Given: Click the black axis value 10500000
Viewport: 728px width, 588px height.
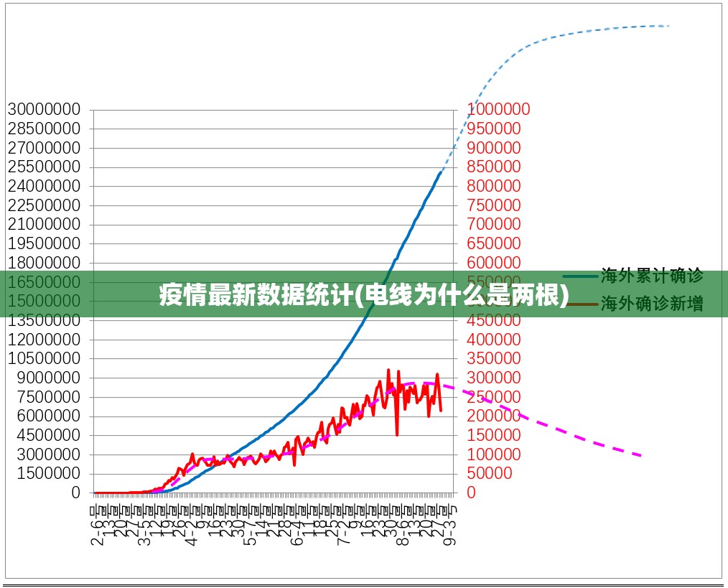Looking at the screenshot, I should (x=44, y=358).
